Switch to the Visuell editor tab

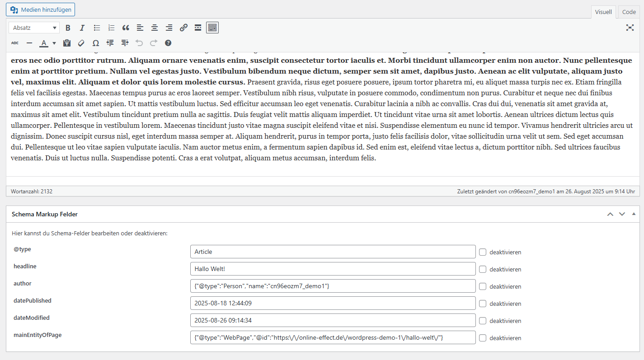[x=603, y=12]
